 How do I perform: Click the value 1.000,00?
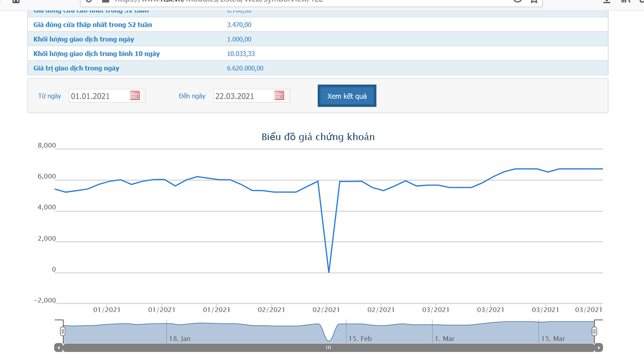tap(239, 39)
